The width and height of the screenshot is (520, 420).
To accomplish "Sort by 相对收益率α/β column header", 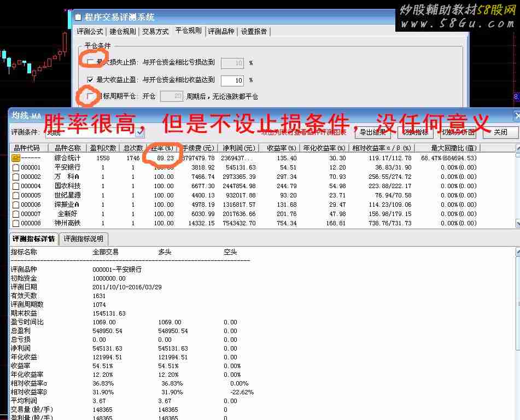I will point(381,148).
